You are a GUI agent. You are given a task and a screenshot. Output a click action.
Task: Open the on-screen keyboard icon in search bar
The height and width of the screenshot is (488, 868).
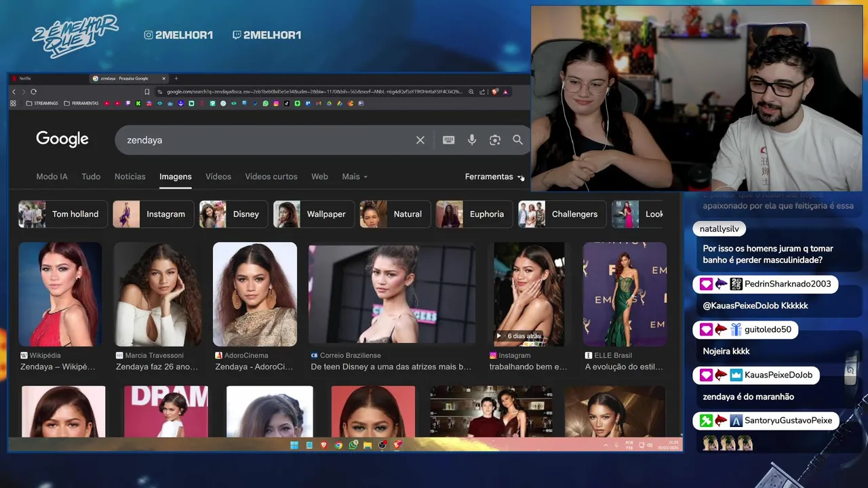[449, 140]
